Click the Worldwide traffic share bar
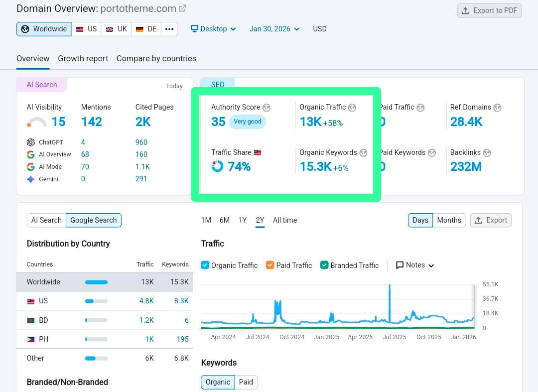Screen dimensions: 538x392 pyautogui.click(x=97, y=282)
